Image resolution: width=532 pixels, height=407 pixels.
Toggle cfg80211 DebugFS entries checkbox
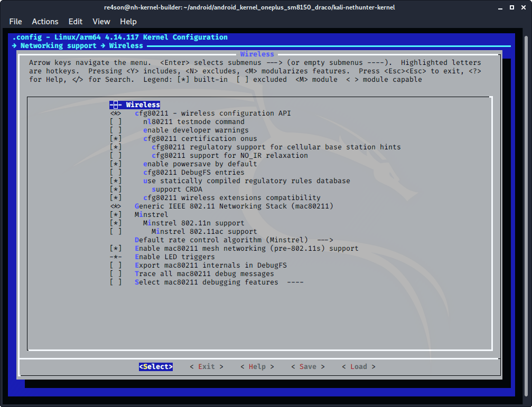[x=116, y=173]
